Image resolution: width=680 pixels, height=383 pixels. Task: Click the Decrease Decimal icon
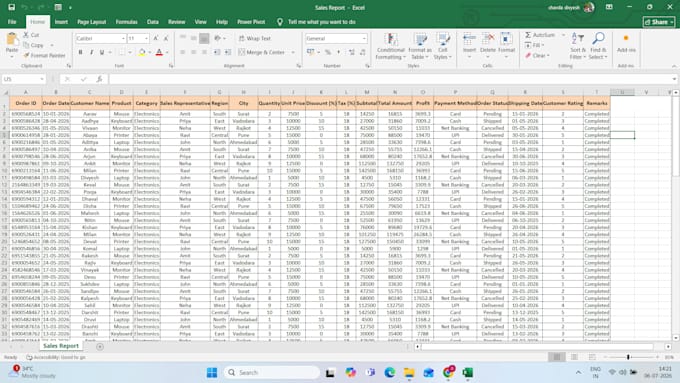(363, 52)
